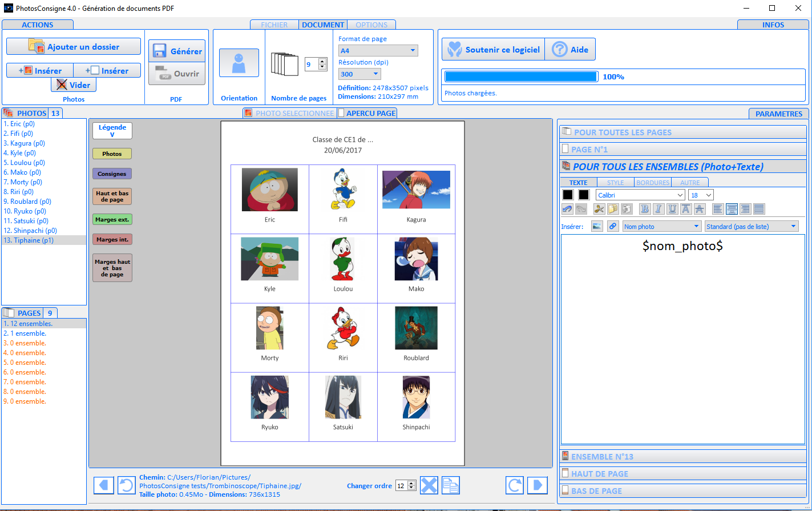The width and height of the screenshot is (812, 511).
Task: Select '2. 1 ensemble.' in pages list
Action: (x=44, y=333)
